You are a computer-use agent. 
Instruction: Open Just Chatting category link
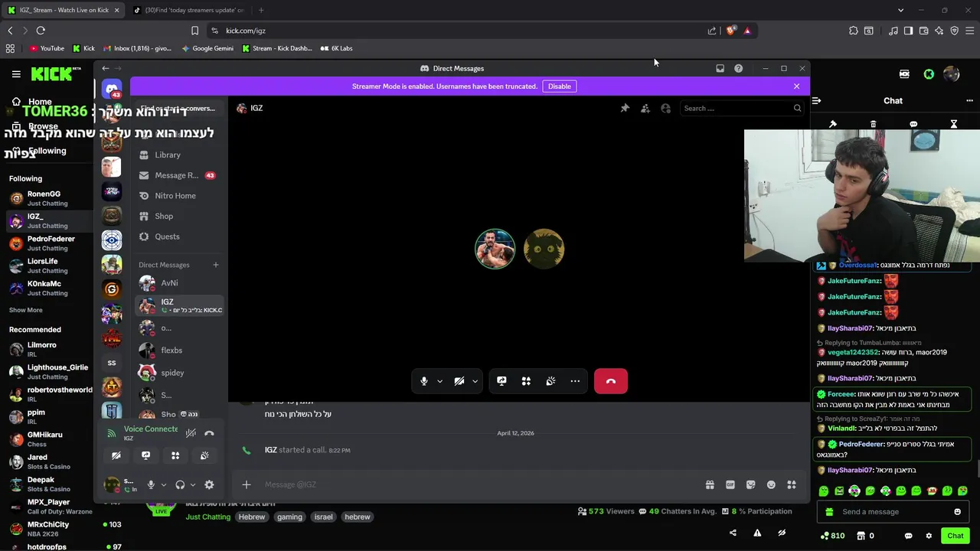click(207, 517)
